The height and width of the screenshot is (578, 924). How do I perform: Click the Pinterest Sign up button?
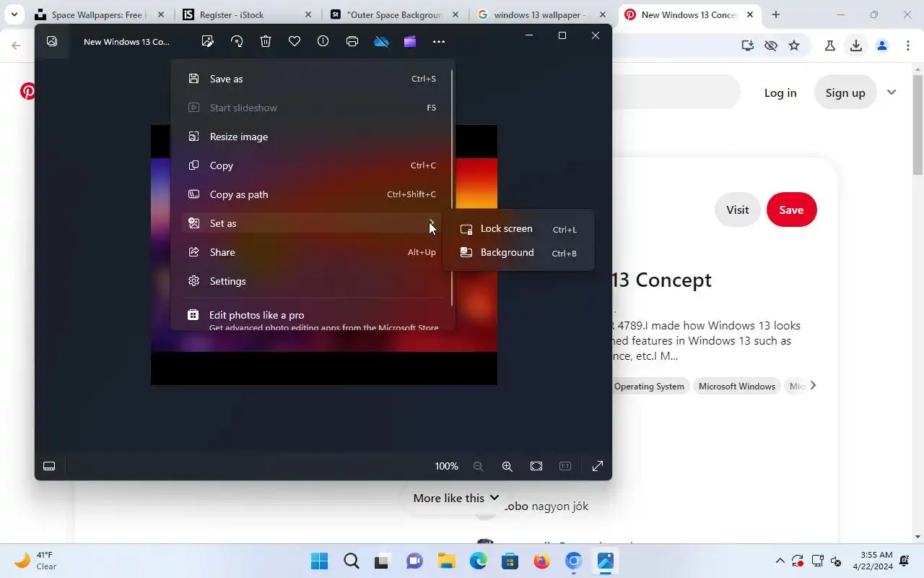845,92
